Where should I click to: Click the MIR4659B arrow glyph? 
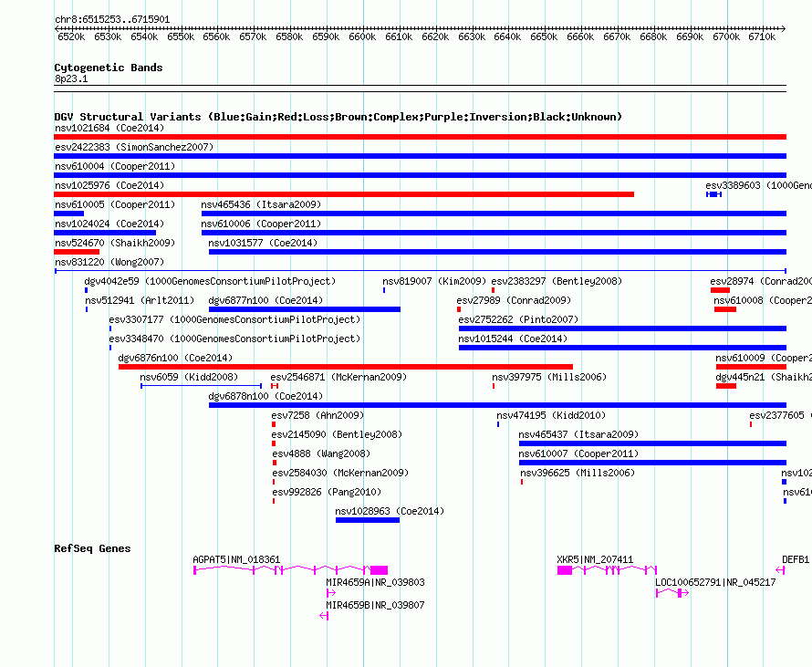click(324, 616)
